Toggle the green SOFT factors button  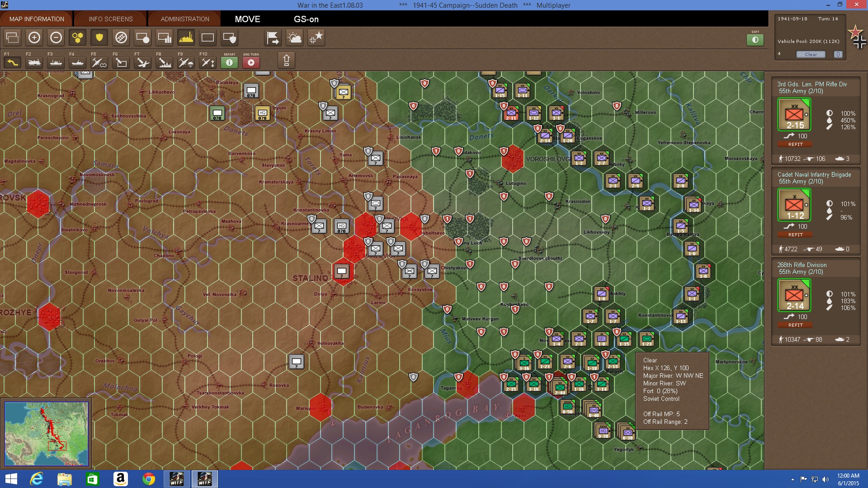755,40
